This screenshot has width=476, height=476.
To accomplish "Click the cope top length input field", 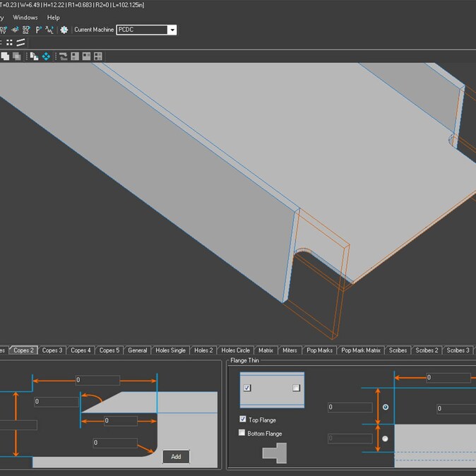I will [x=97, y=380].
